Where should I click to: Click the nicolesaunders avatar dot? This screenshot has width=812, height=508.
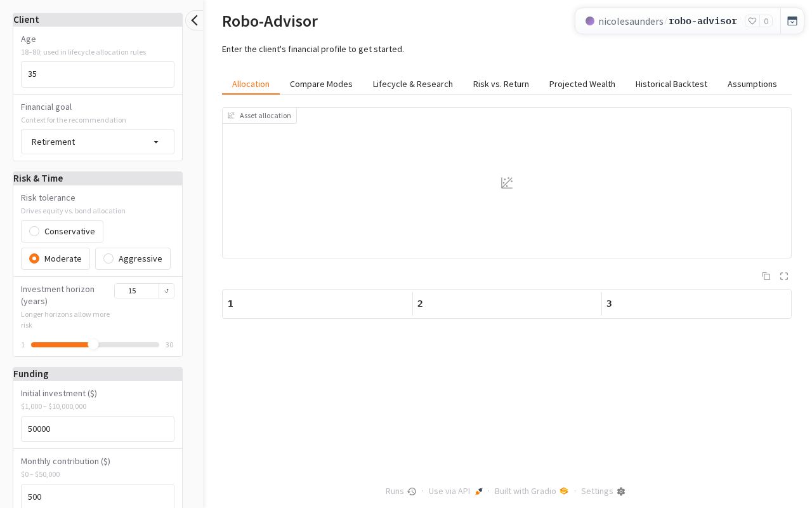pos(590,21)
